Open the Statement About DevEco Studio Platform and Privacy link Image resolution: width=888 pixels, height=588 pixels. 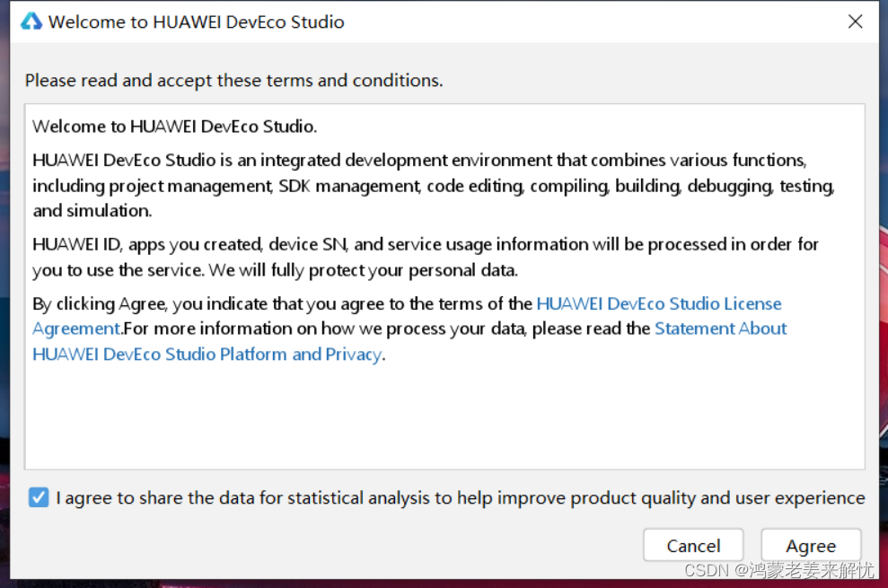tap(720, 329)
